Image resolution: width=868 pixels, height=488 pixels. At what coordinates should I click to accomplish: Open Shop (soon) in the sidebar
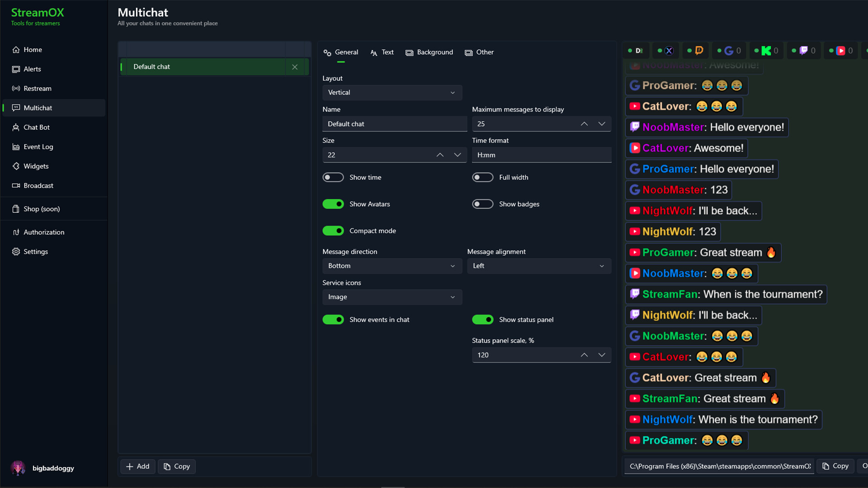coord(54,209)
